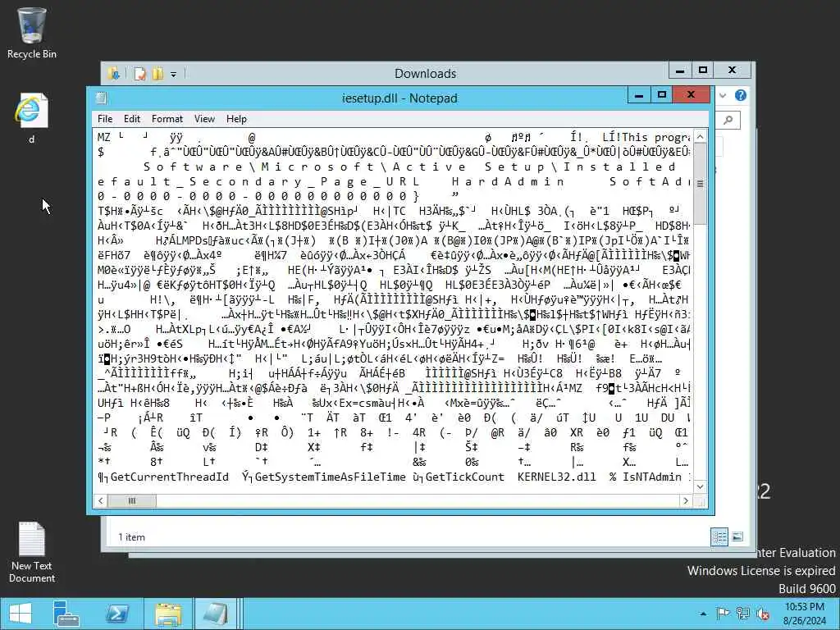
Task: Maximize the Downloads window
Action: [x=703, y=71]
